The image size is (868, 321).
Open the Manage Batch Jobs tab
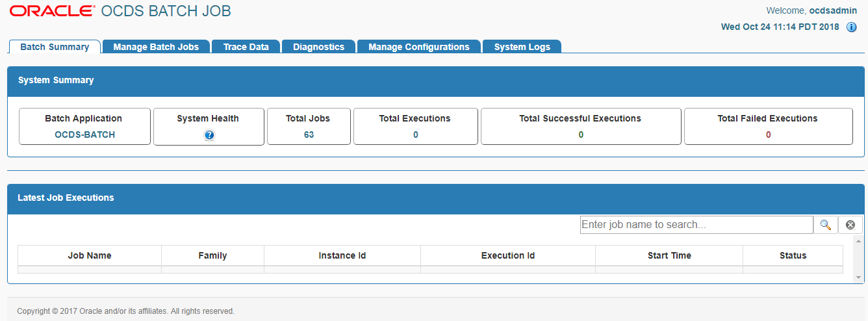click(156, 47)
